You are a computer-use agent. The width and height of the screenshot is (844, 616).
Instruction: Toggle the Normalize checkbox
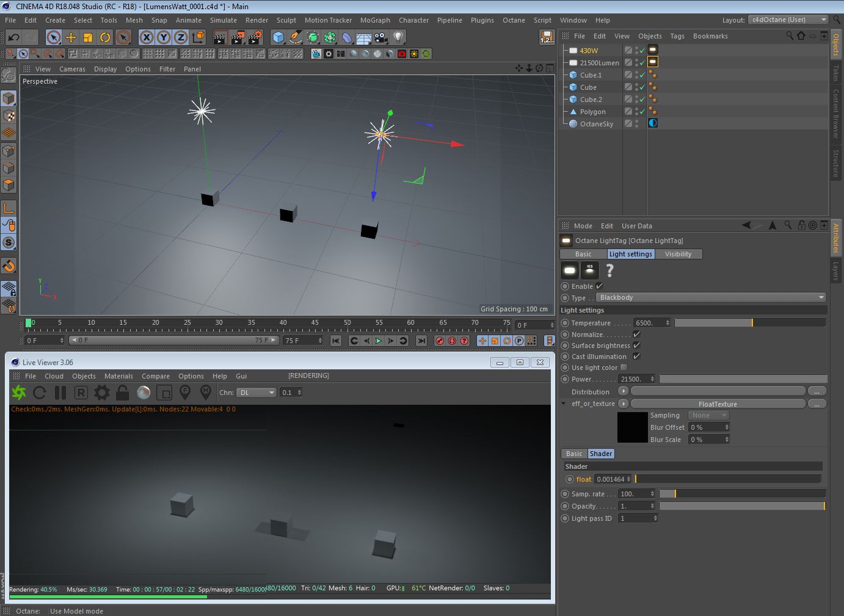636,334
